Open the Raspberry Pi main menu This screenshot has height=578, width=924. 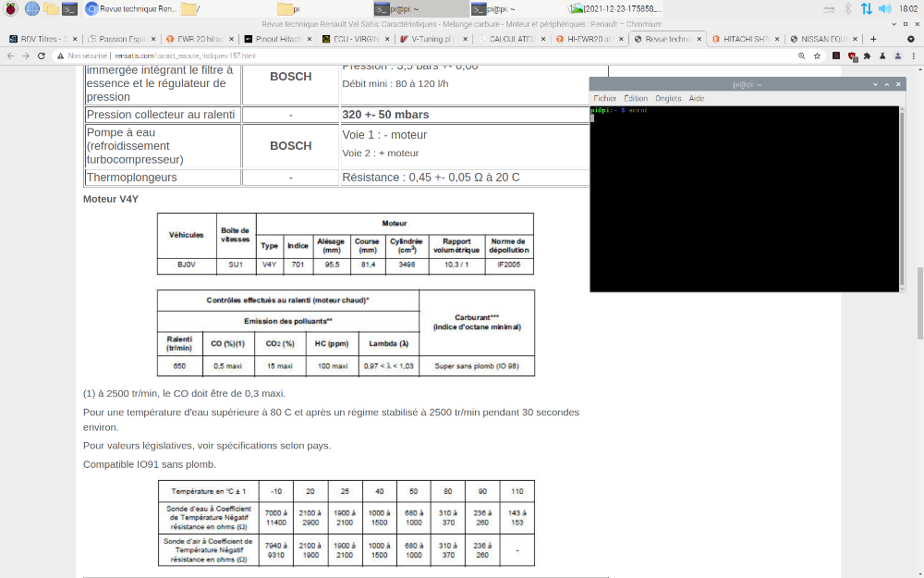pos(10,8)
